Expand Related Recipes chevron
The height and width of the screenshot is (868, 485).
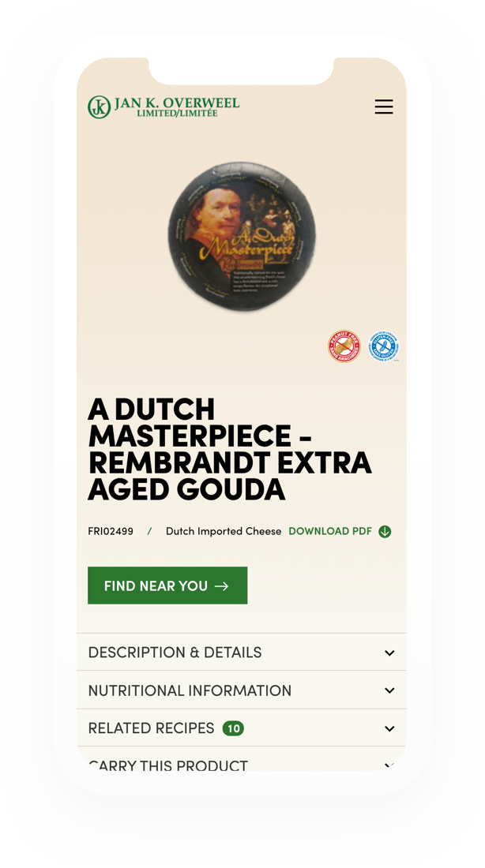(x=389, y=728)
